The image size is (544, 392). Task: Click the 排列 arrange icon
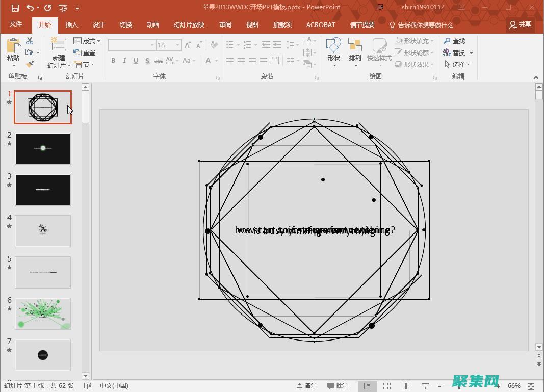click(355, 50)
